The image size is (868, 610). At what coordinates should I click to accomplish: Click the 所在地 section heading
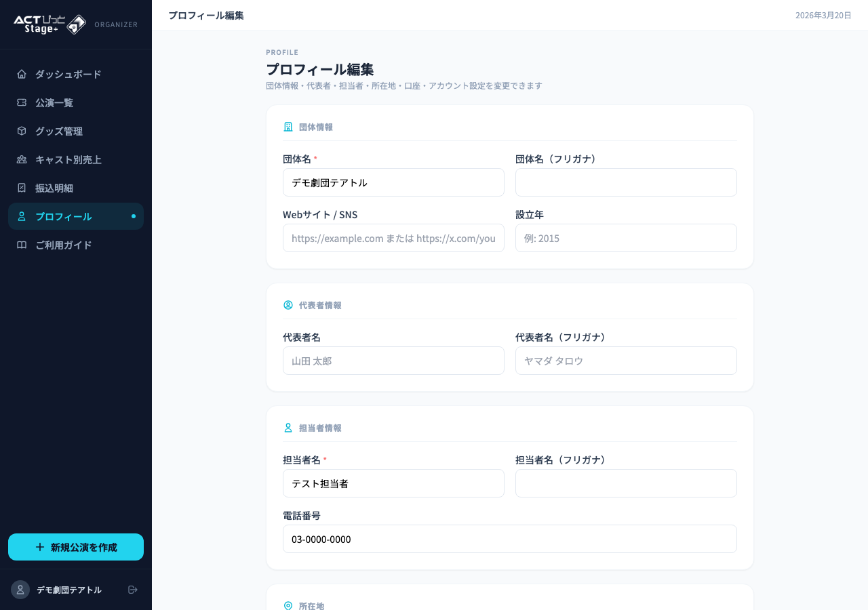pos(312,606)
